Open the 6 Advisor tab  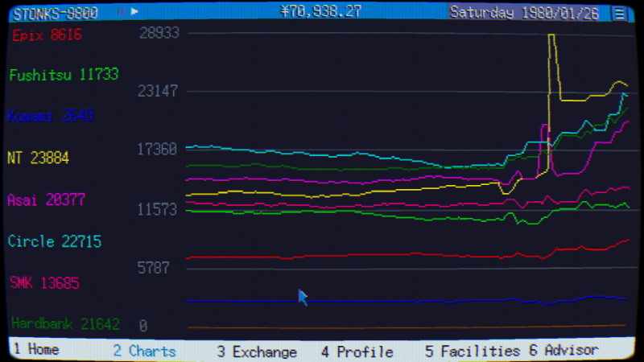[563, 350]
